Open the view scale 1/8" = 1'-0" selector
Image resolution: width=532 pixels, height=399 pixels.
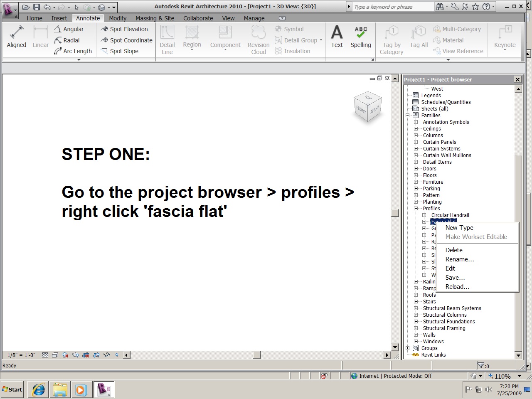click(x=21, y=355)
